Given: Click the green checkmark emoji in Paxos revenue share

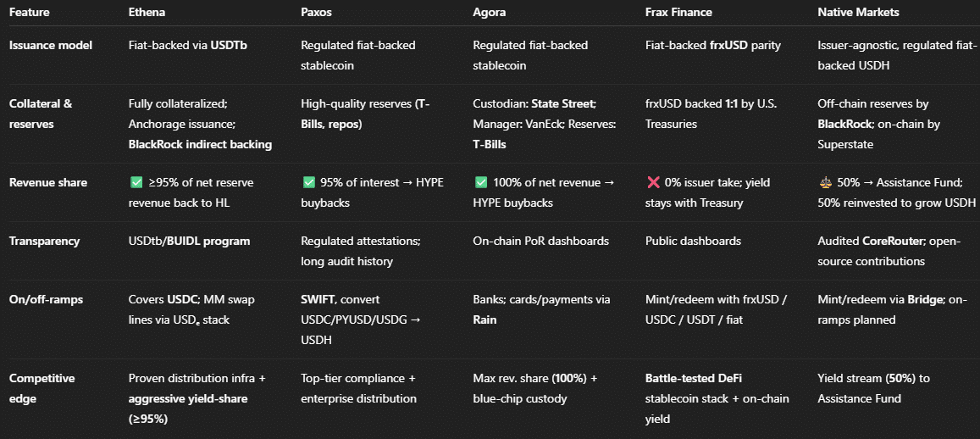Looking at the screenshot, I should [307, 182].
